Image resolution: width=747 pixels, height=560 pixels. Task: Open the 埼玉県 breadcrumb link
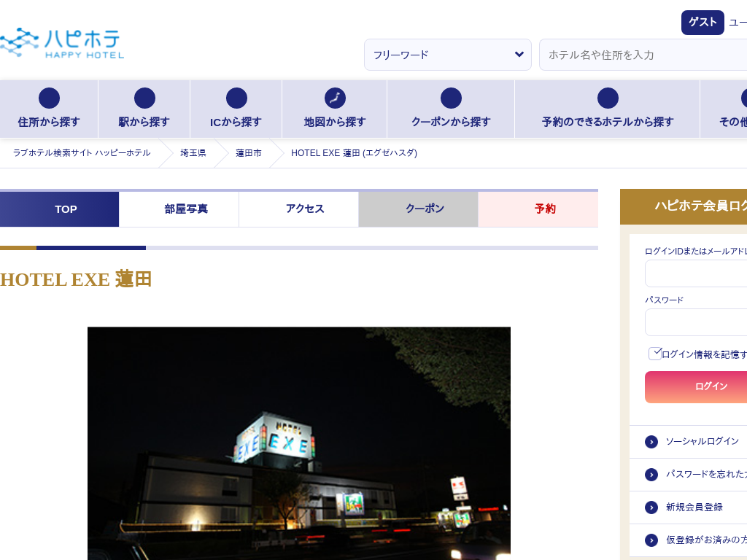pos(193,153)
